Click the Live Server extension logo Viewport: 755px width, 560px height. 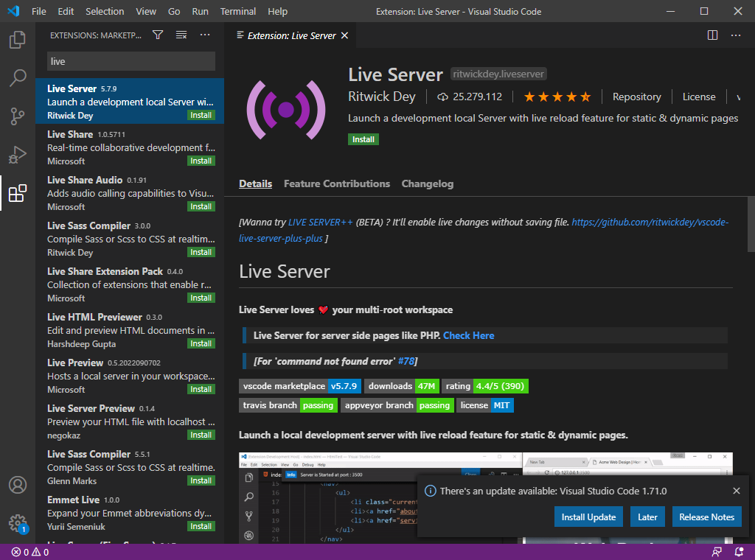pos(286,110)
